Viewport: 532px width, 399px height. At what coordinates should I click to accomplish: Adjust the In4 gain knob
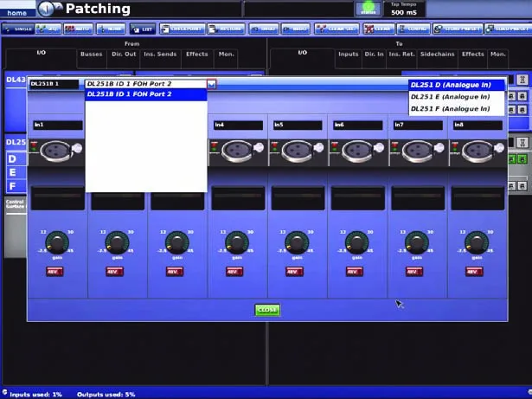[x=237, y=243]
